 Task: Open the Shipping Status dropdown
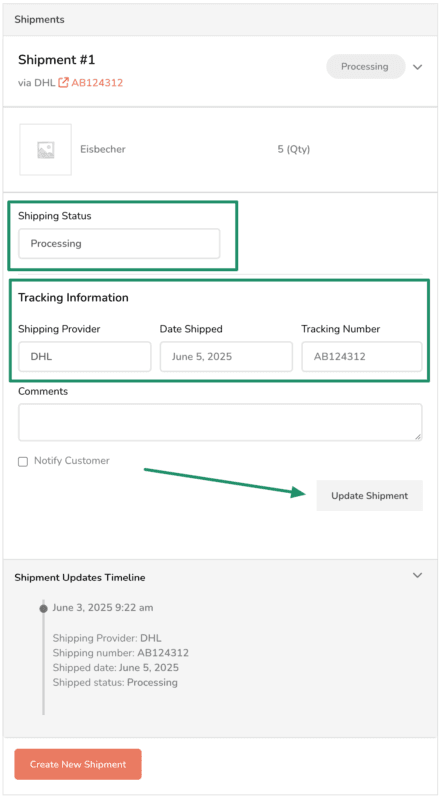(119, 243)
